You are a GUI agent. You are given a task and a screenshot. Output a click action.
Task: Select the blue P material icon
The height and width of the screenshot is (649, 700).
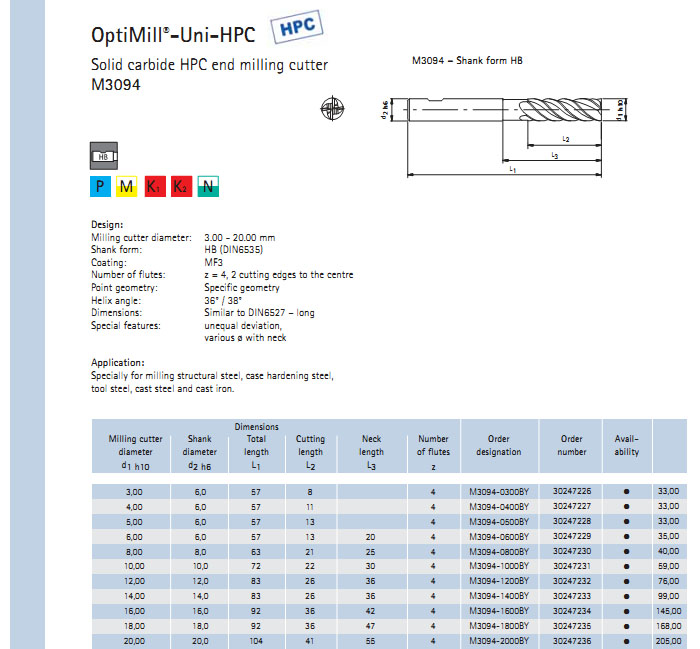coord(100,186)
